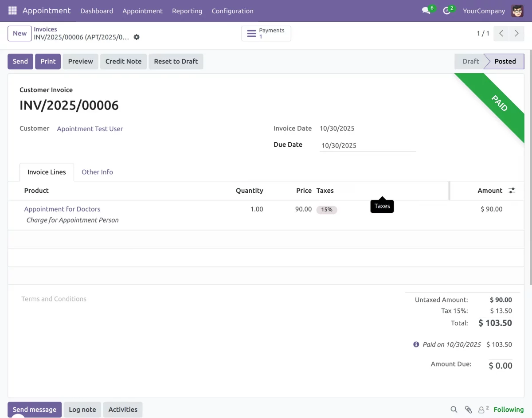Create a Credit Note
Viewport: 532px width, 418px height.
123,61
